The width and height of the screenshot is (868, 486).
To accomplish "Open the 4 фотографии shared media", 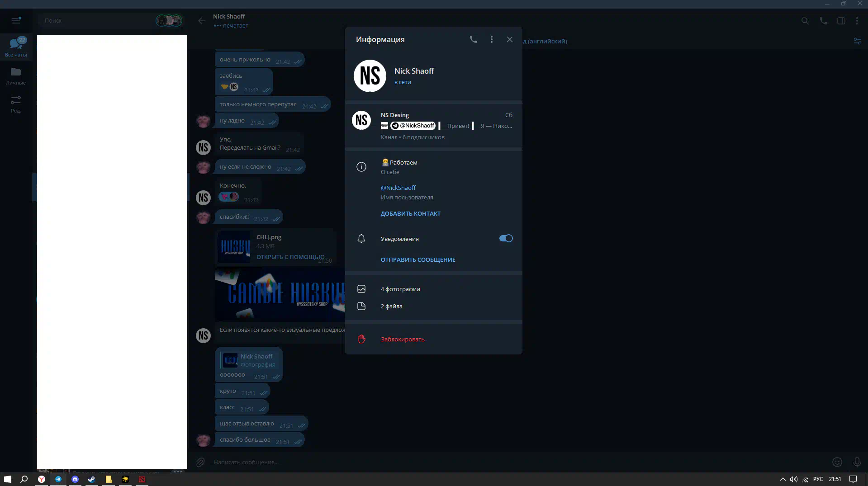I will pyautogui.click(x=400, y=289).
